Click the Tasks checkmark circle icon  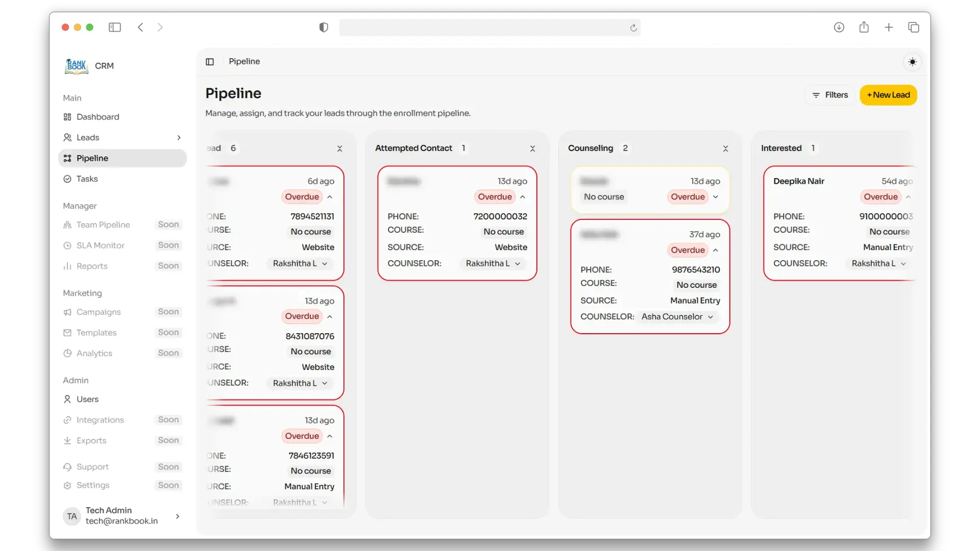pyautogui.click(x=67, y=179)
